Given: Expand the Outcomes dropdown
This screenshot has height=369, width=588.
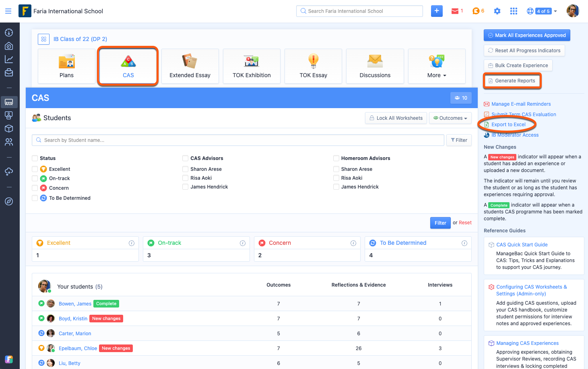Looking at the screenshot, I should coord(450,118).
